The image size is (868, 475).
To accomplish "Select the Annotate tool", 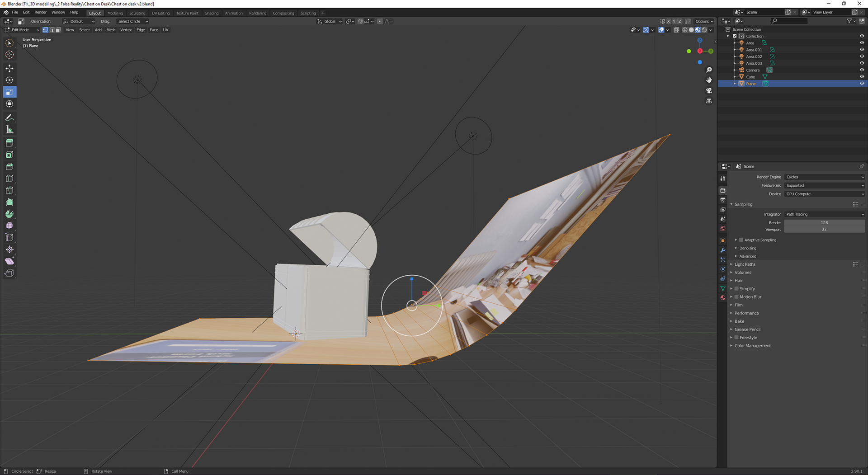I will (x=9, y=118).
